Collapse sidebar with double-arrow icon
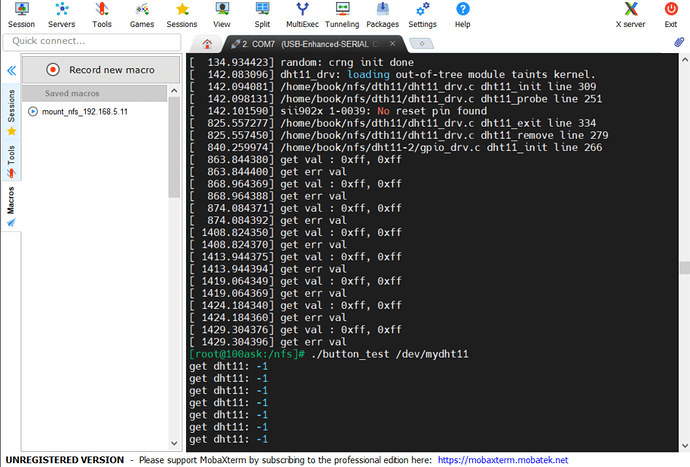 [x=11, y=70]
